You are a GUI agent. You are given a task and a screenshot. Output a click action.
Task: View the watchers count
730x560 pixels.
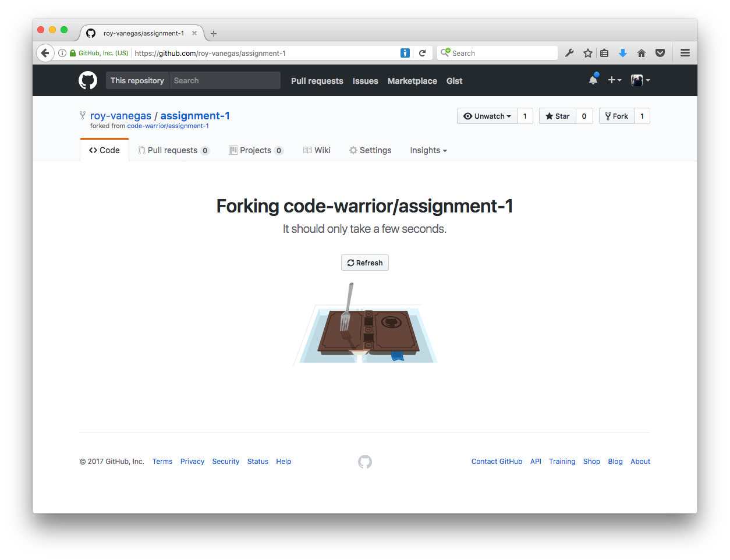pos(525,116)
